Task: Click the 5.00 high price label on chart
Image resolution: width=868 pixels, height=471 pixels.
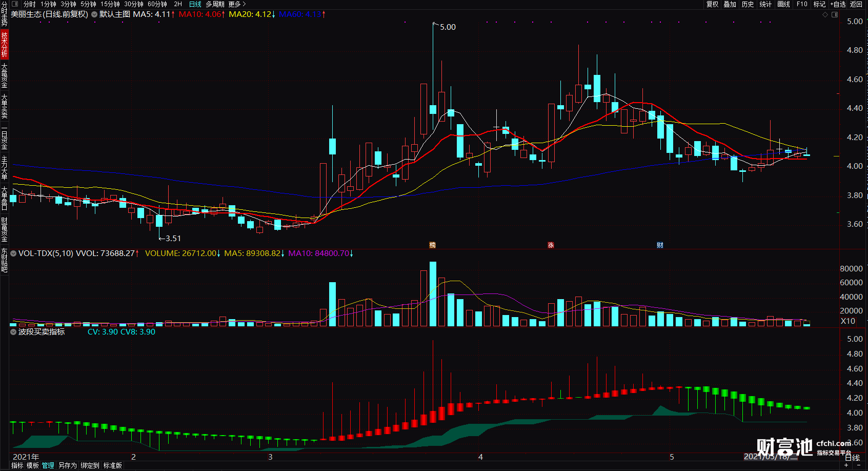Action: tap(448, 27)
